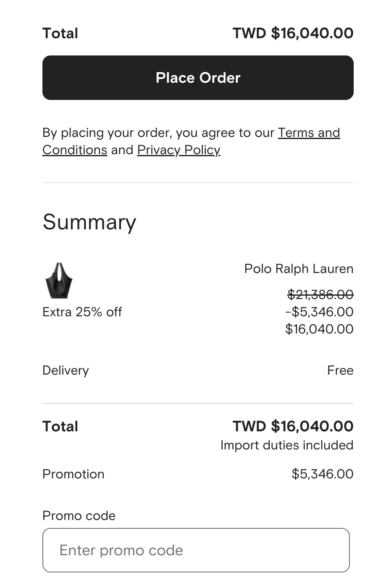Click the top TWD $16,040.00 total
Screen dimensions: 373x588
293,33
